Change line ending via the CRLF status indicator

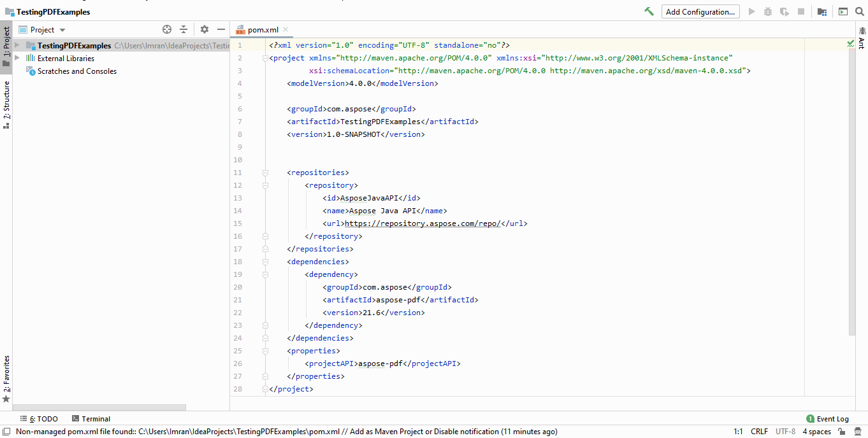[x=759, y=431]
